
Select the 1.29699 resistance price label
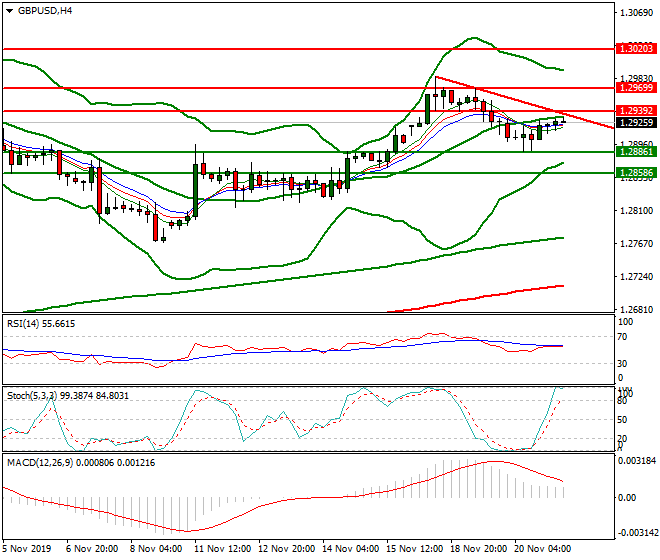[x=636, y=88]
